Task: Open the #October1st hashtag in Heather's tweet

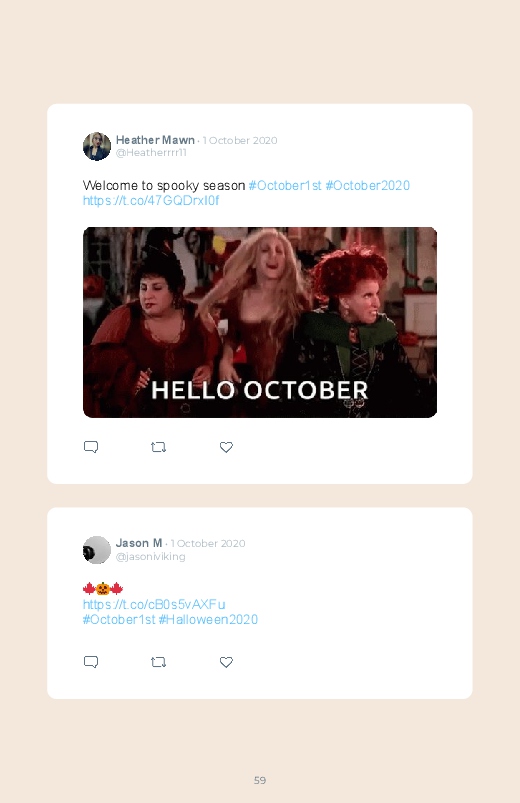Action: point(285,185)
